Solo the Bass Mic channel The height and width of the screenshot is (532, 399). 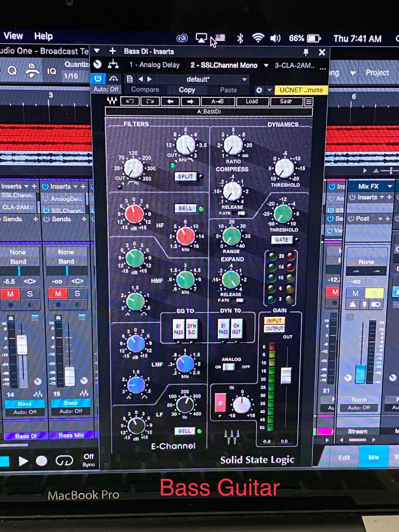pos(78,293)
